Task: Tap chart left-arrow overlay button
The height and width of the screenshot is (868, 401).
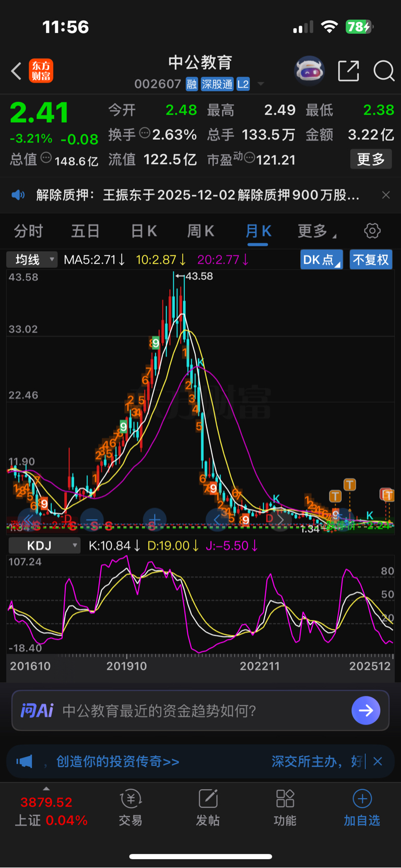Action: pos(217,519)
